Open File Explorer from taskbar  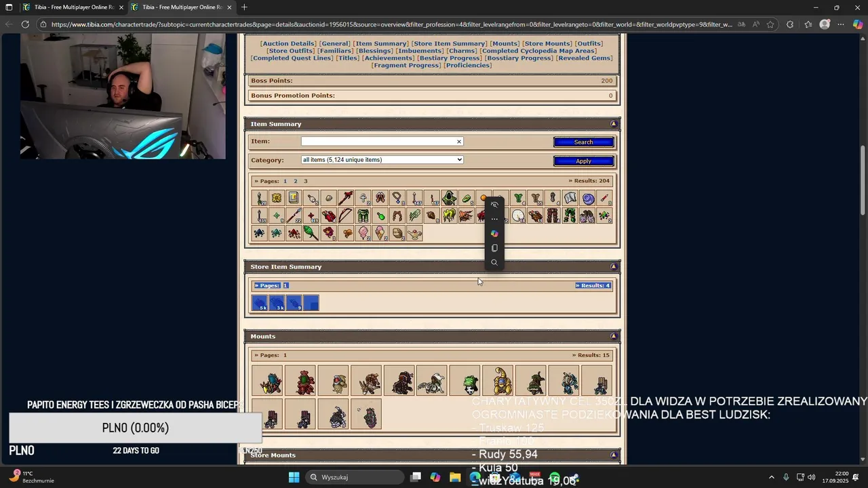[455, 477]
